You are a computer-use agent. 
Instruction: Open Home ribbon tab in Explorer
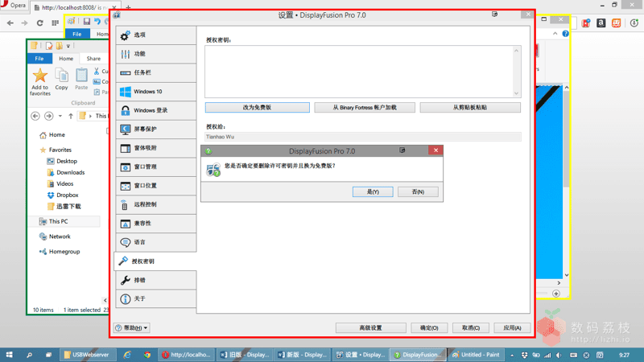[66, 59]
